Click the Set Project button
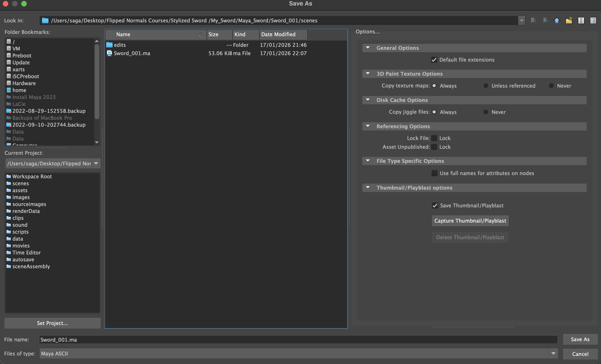 (x=52, y=323)
